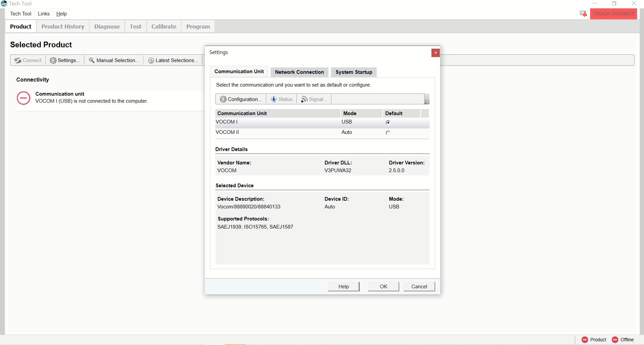Click the Connect icon in product toolbar
This screenshot has width=644, height=345.
click(x=18, y=60)
